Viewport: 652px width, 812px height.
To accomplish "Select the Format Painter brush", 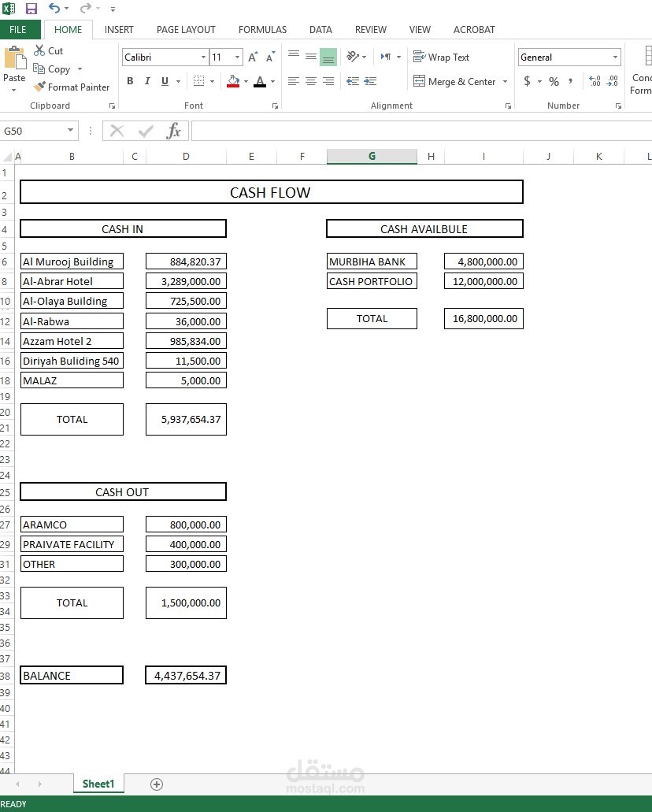I will [39, 87].
